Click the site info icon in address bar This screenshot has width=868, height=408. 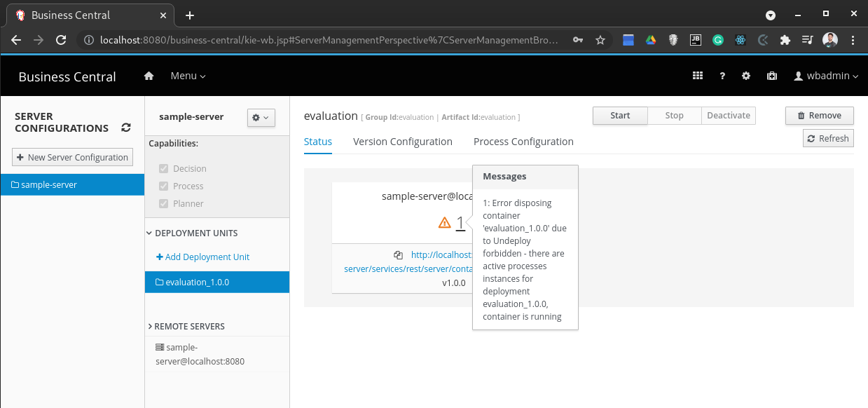tap(89, 40)
